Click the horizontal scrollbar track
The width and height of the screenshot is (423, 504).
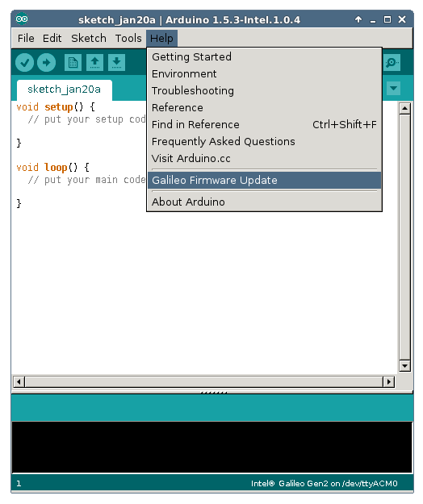pyautogui.click(x=204, y=382)
